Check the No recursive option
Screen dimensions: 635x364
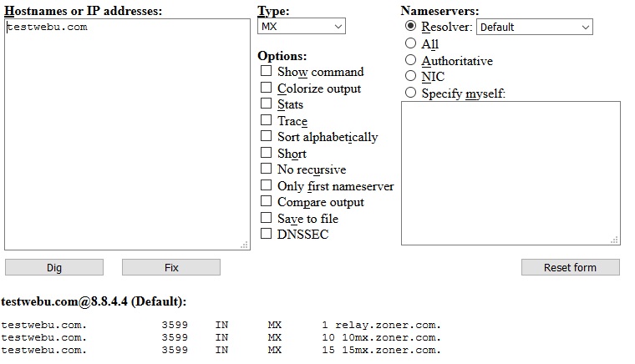pos(267,169)
